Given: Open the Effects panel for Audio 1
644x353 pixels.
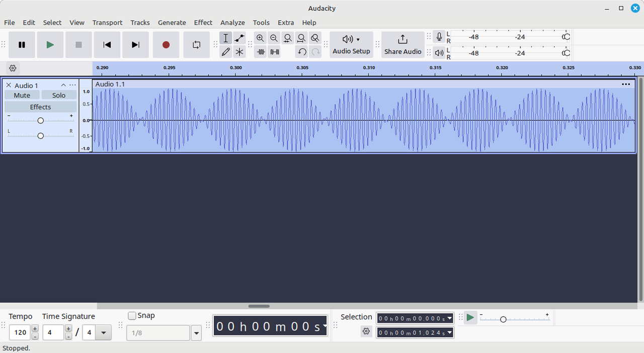Looking at the screenshot, I should pos(40,107).
